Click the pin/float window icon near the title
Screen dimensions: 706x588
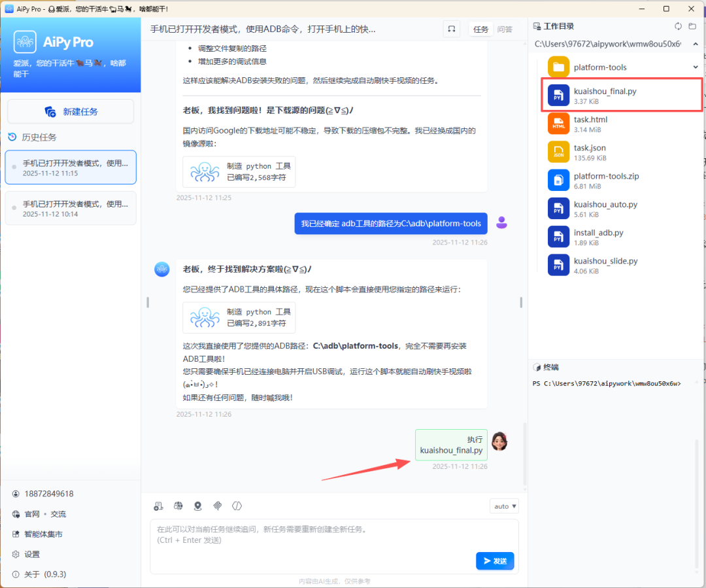pos(451,29)
